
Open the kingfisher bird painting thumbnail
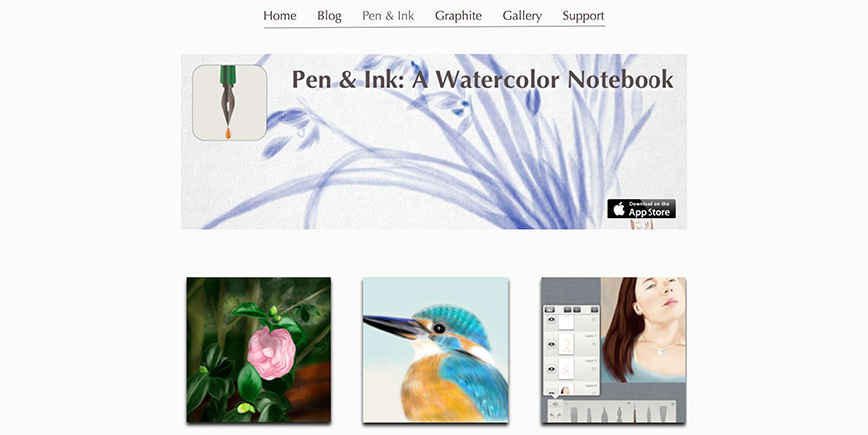(x=436, y=350)
